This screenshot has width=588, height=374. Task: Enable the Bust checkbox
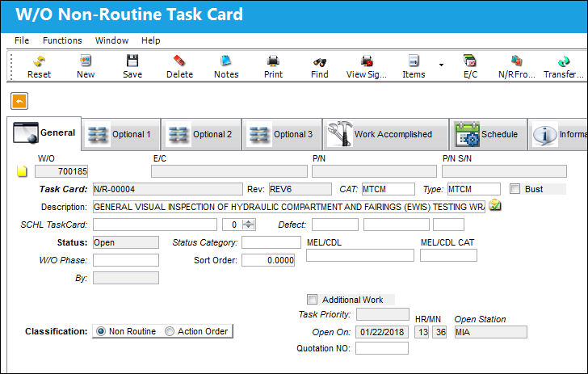point(514,189)
